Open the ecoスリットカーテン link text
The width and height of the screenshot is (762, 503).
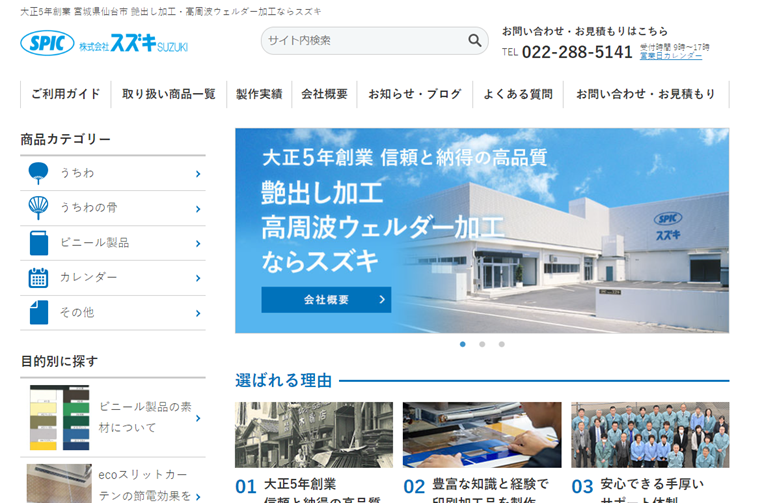pos(144,485)
